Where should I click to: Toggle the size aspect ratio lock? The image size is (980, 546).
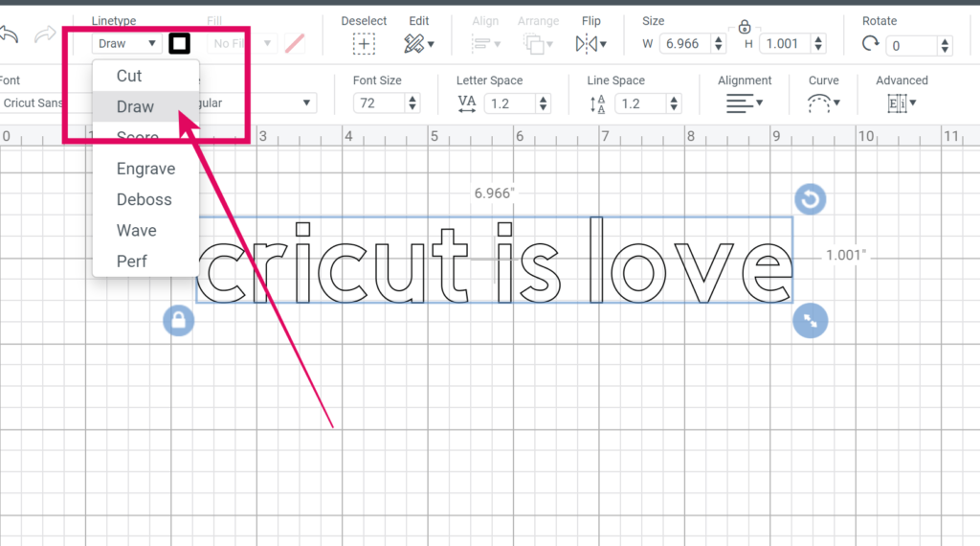coord(744,27)
